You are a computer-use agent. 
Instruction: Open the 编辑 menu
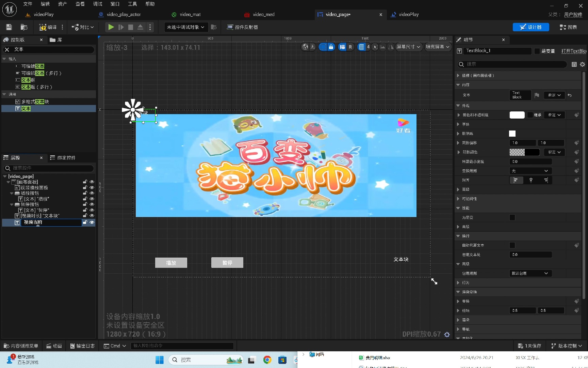(45, 4)
